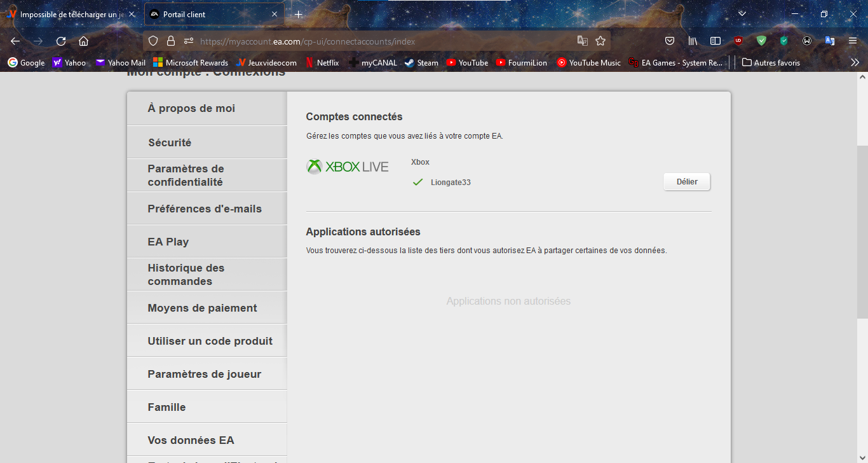Screen dimensions: 868x463
Task: Open the site permissions icon
Action: 188,41
